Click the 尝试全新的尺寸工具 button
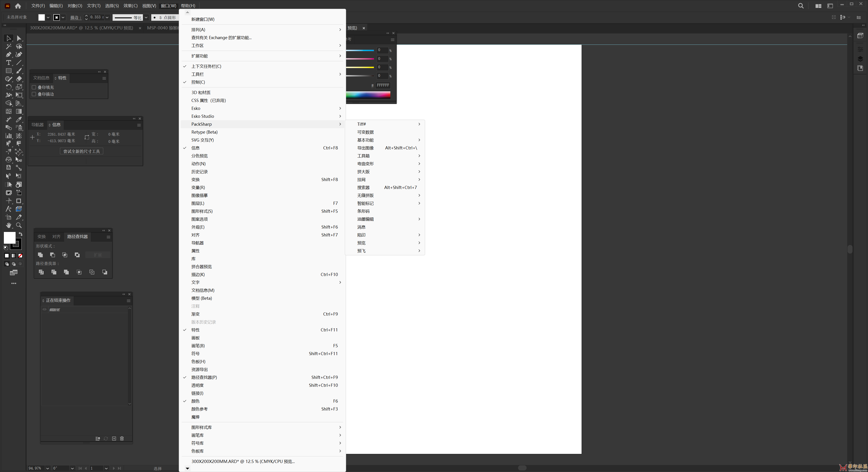The image size is (868, 472). (x=82, y=151)
